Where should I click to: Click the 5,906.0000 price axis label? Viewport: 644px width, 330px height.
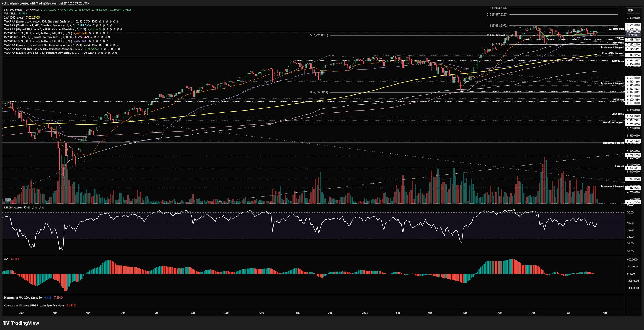tap(633, 116)
